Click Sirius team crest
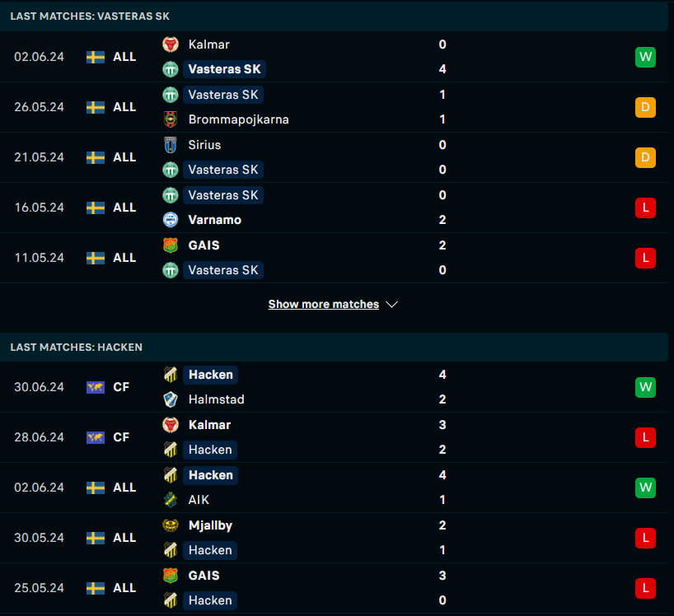This screenshot has width=674, height=616. coord(171,145)
